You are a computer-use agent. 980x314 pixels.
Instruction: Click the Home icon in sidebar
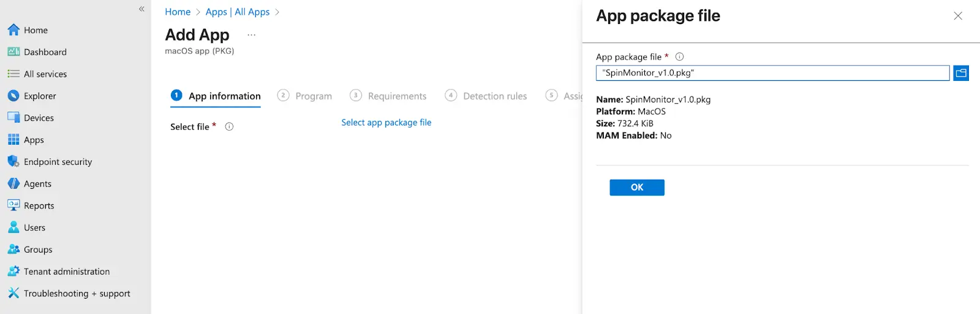pos(13,30)
